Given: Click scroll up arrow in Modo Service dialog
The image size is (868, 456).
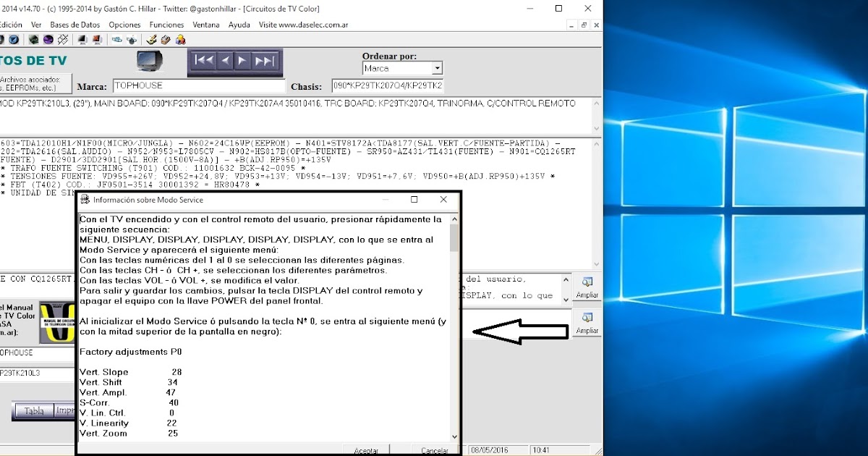Looking at the screenshot, I should coord(454,218).
